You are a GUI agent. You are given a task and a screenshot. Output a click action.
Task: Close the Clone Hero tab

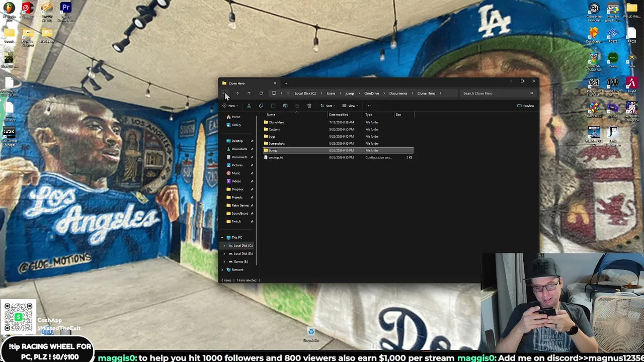(275, 83)
